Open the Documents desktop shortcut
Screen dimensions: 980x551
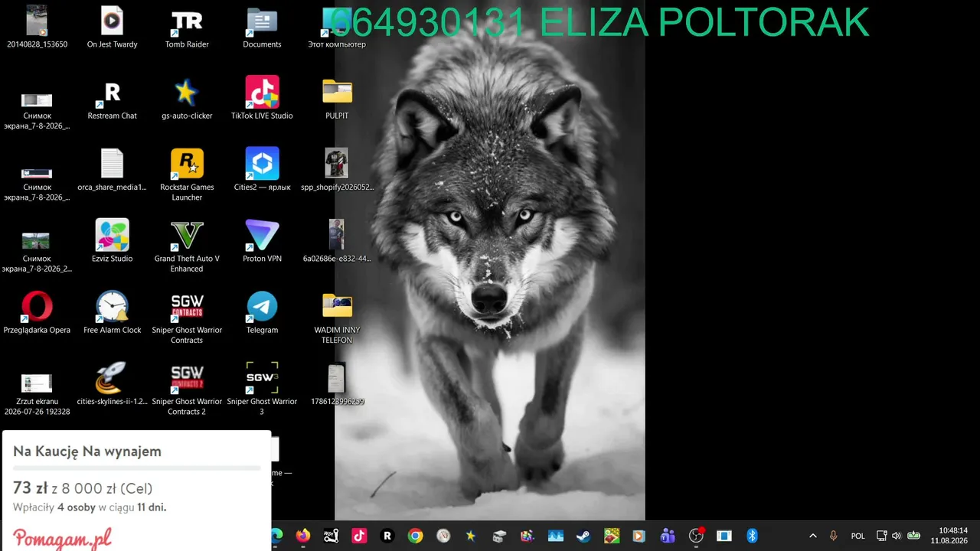tap(262, 28)
